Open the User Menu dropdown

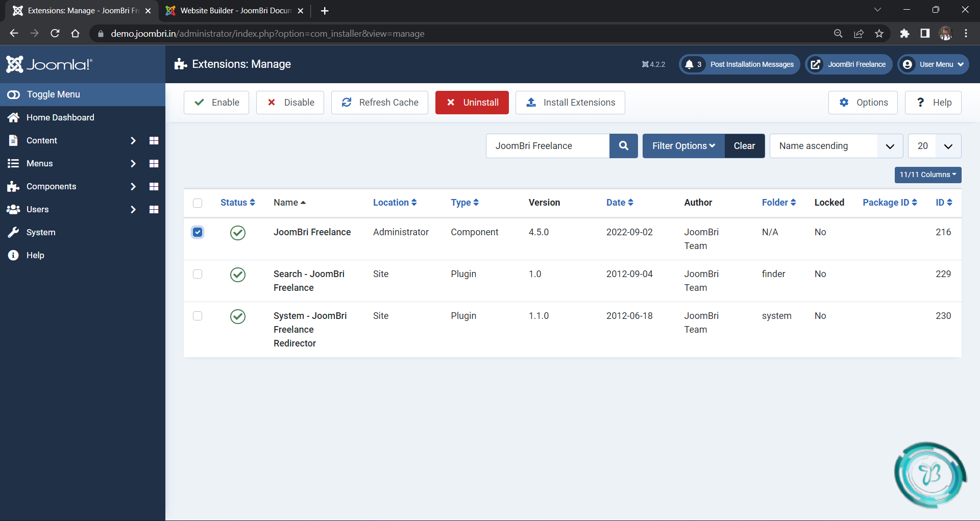point(933,64)
